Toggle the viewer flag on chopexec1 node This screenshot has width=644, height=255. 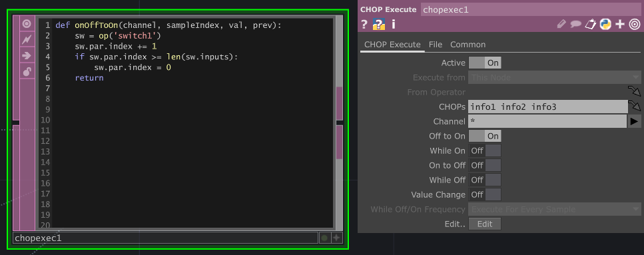tap(27, 24)
